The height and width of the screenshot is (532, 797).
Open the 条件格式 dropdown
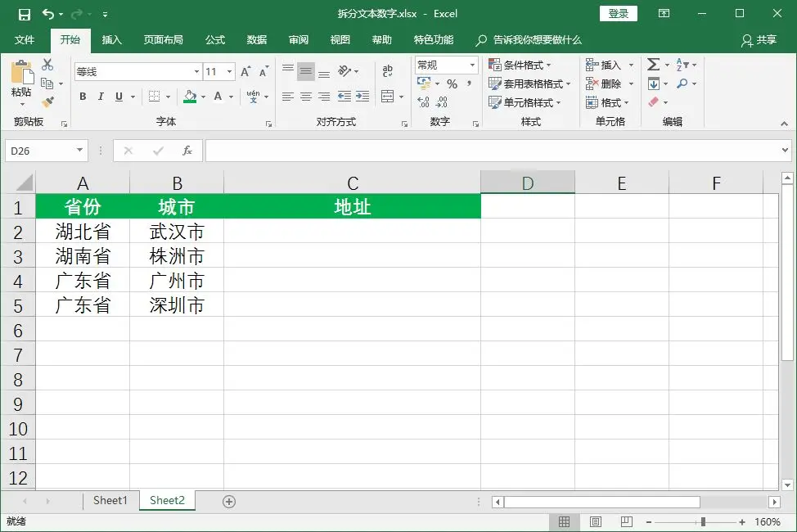520,65
